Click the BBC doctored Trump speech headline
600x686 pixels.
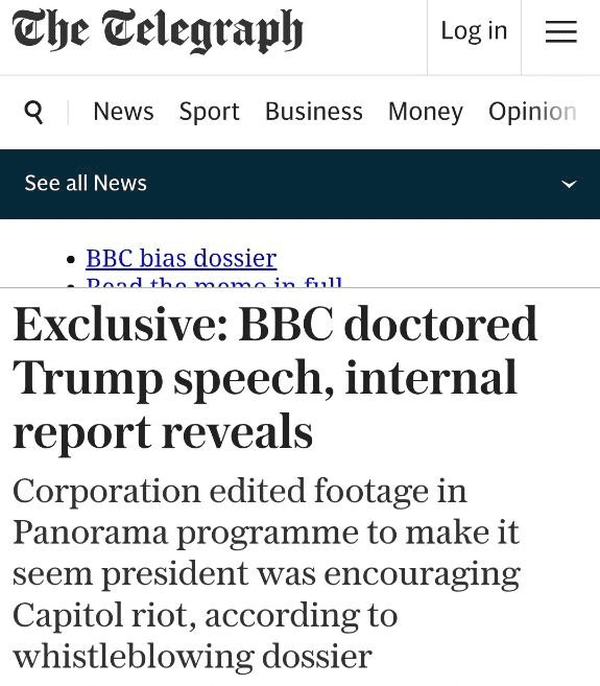pos(275,378)
